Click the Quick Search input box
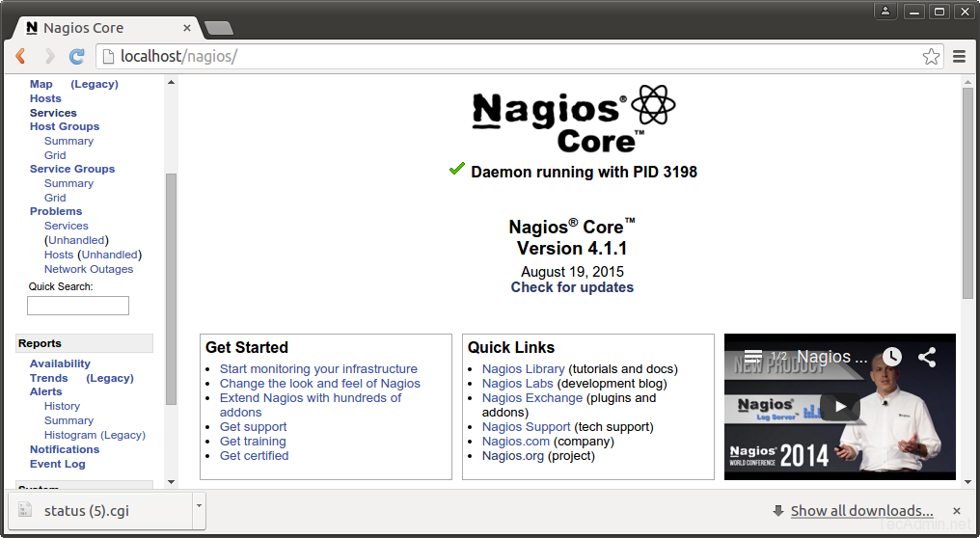Image resolution: width=980 pixels, height=538 pixels. [78, 306]
